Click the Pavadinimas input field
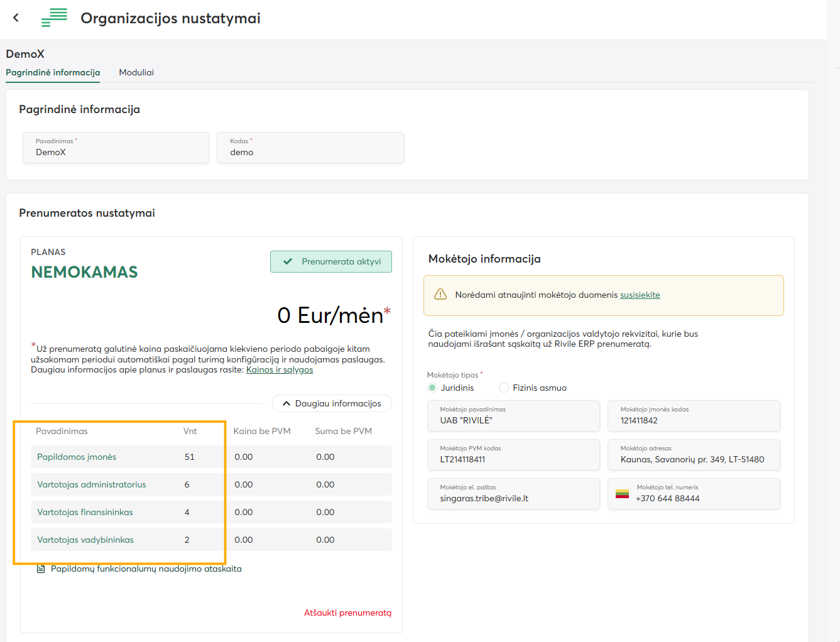Image resolution: width=840 pixels, height=642 pixels. coord(116,148)
